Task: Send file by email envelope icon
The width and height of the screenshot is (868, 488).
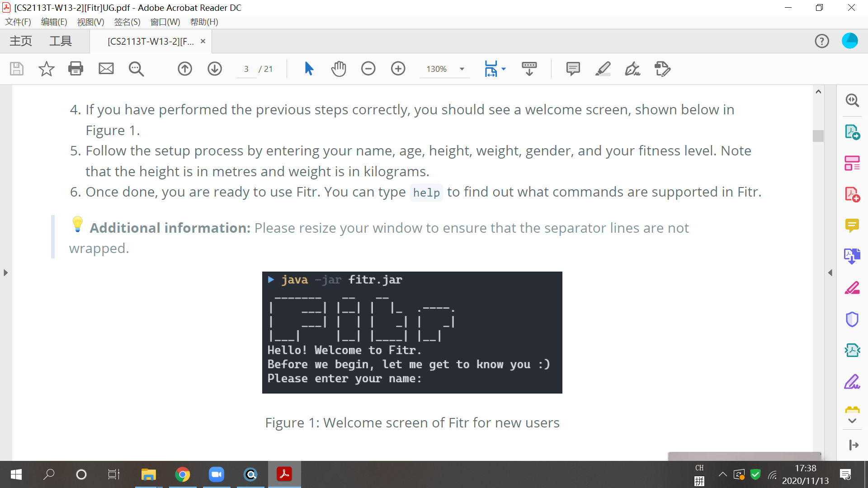Action: pos(106,69)
